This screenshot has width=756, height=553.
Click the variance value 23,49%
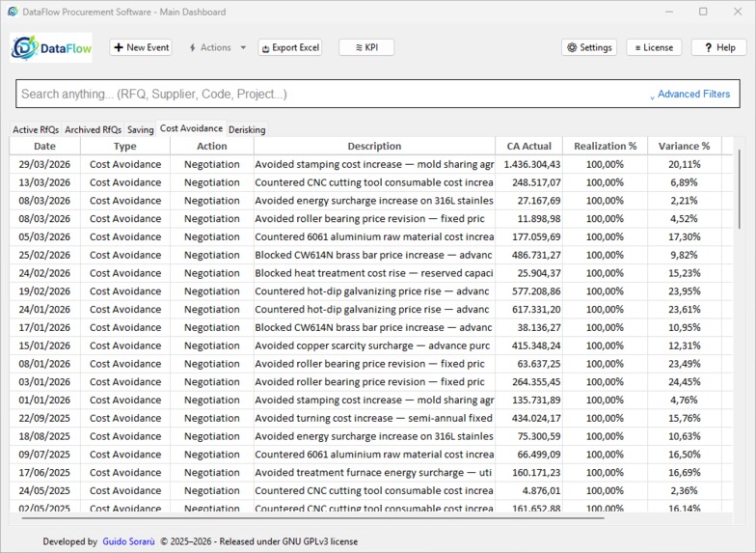685,364
